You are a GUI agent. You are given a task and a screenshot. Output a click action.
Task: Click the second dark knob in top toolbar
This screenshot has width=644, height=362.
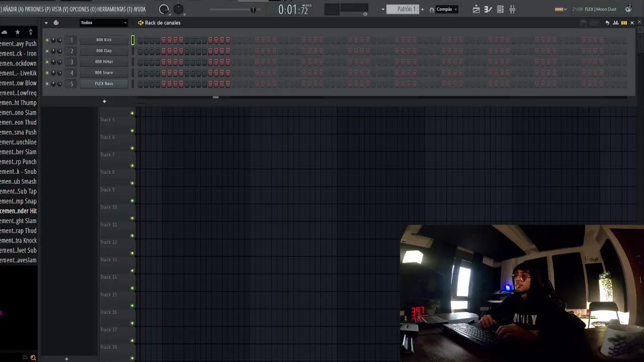[x=179, y=9]
